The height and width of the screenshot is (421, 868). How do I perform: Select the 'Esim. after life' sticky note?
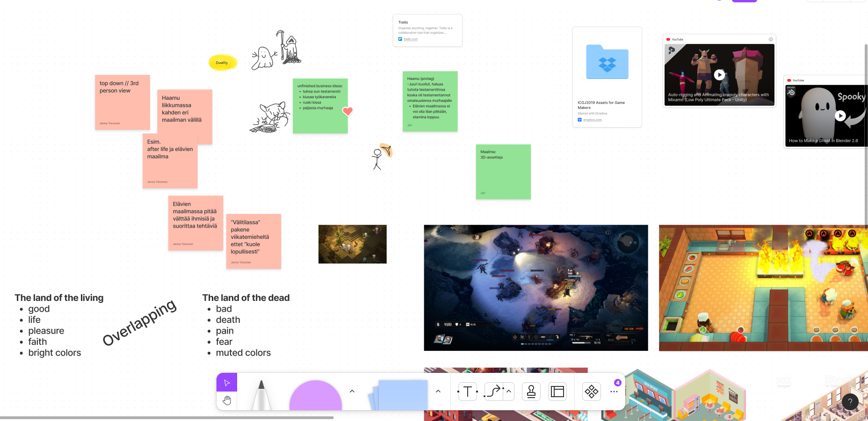[x=170, y=161]
